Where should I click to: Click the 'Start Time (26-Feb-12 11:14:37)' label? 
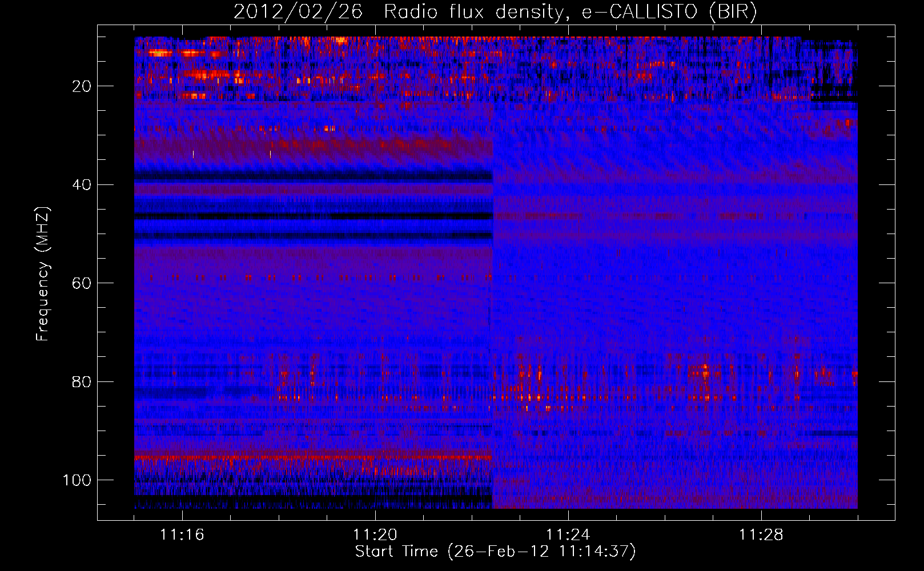point(495,552)
